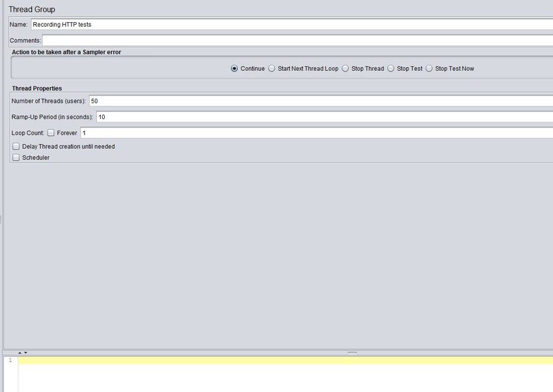Click the Ramp-Up Period field

coord(325,116)
